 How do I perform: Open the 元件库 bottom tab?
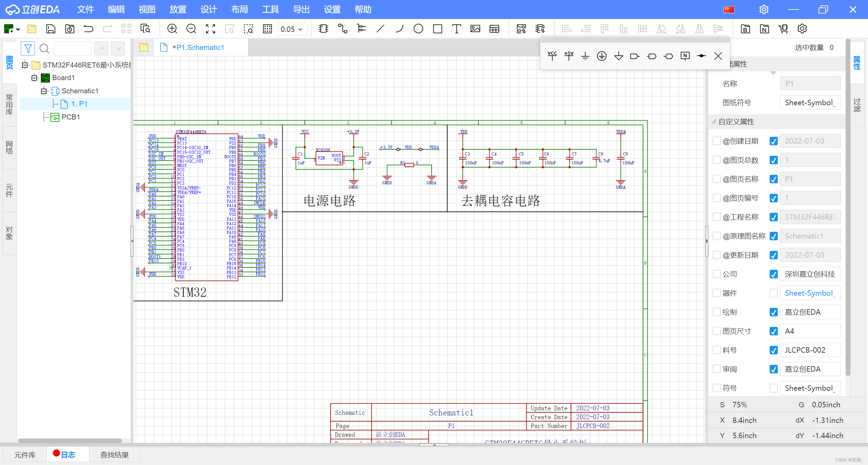coord(25,454)
